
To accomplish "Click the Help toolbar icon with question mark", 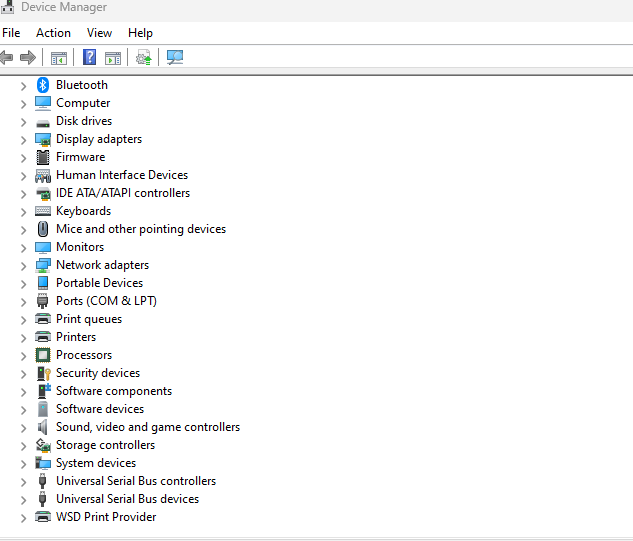I will [90, 58].
